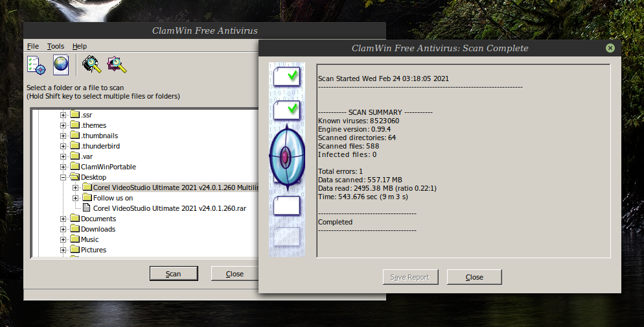This screenshot has height=327, width=644.
Task: Click the globe update-database icon
Action: click(61, 65)
